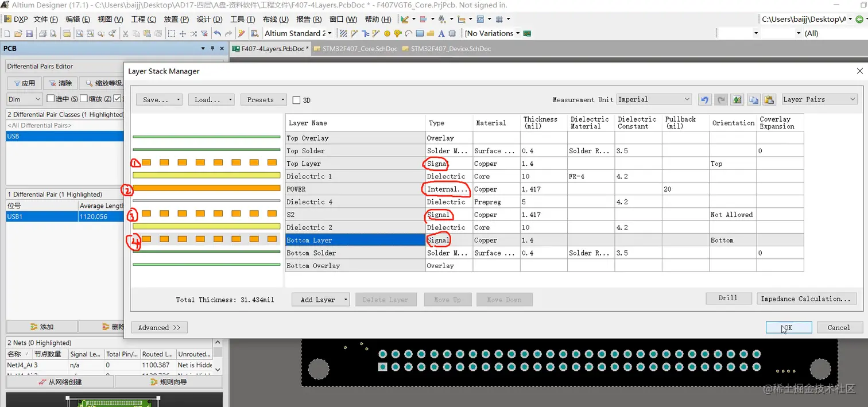The width and height of the screenshot is (868, 407).
Task: Open the Differential Pairs Editor panel selector
Action: point(65,67)
